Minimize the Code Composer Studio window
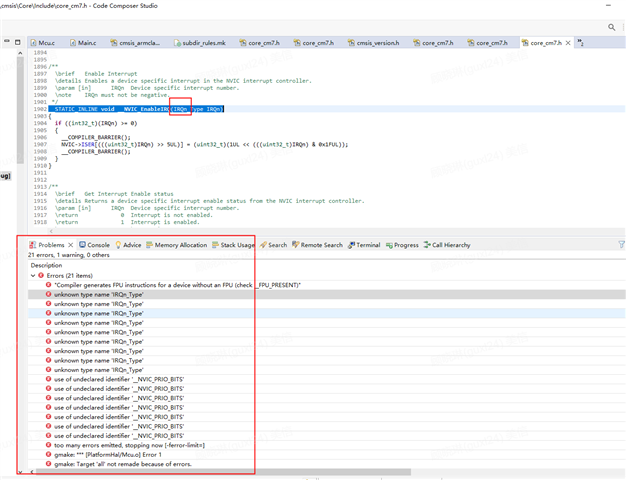This screenshot has height=480, width=626. (608, 6)
